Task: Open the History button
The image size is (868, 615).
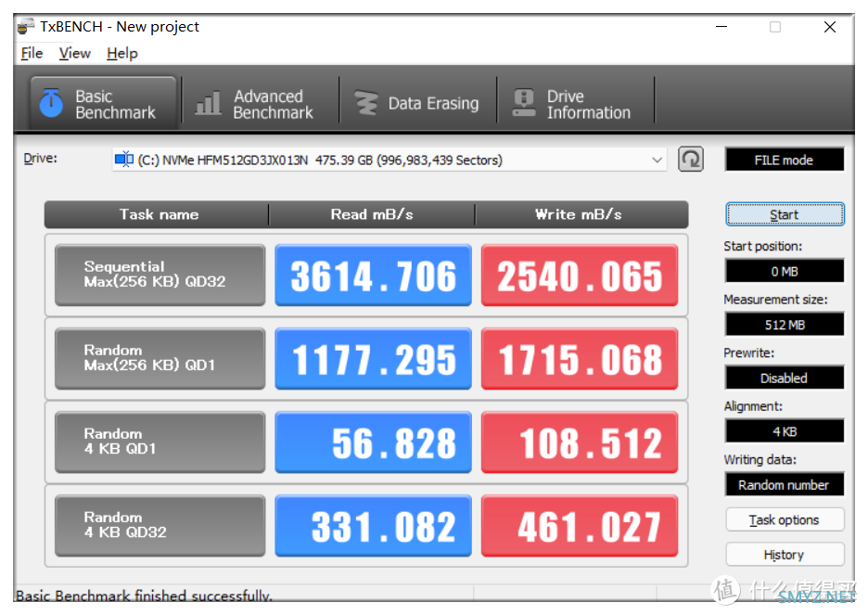Action: [785, 554]
